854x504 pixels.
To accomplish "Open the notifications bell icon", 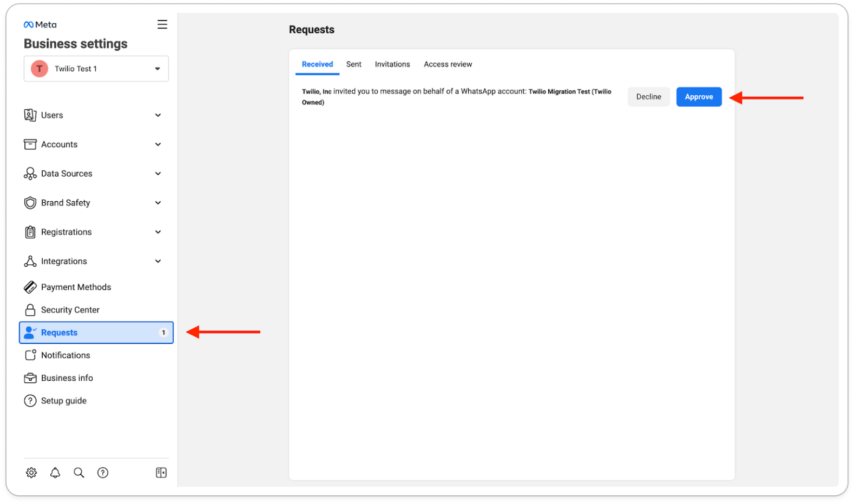I will pyautogui.click(x=55, y=473).
